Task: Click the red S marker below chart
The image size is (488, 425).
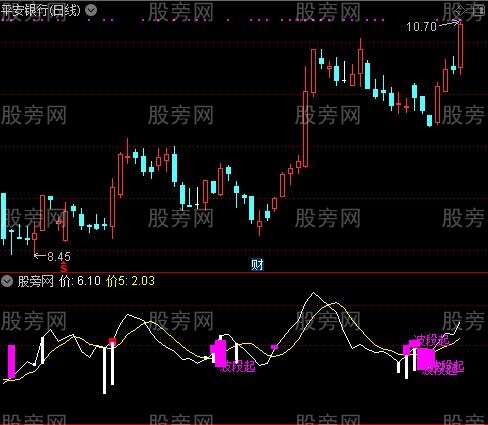Action: [64, 267]
